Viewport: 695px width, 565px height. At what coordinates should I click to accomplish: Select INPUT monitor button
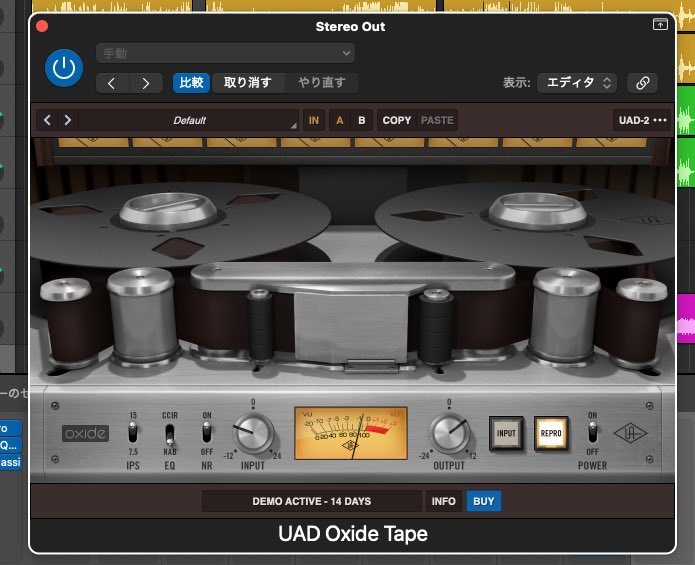tap(506, 433)
